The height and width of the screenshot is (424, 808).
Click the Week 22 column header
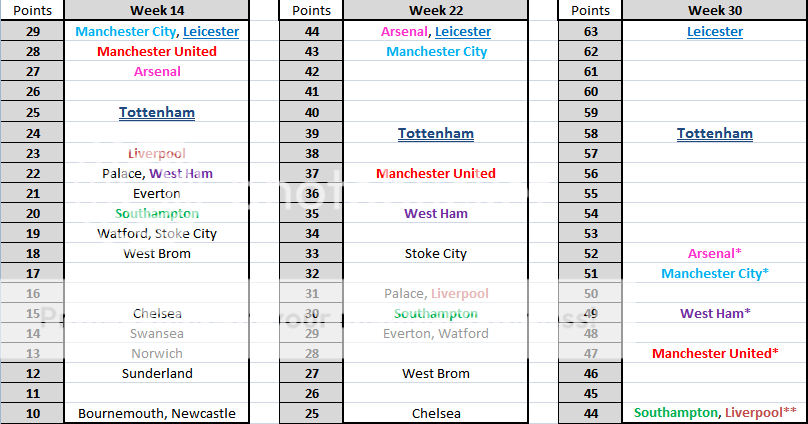[436, 10]
